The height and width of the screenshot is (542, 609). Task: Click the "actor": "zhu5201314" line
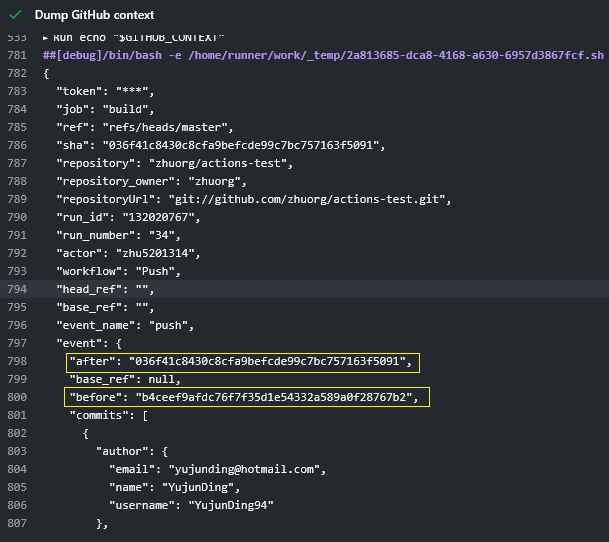point(128,253)
